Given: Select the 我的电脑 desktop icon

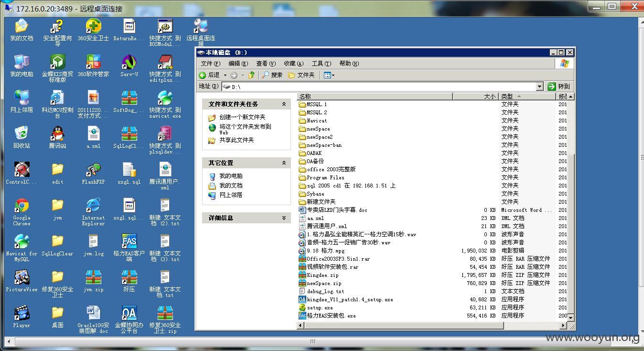Looking at the screenshot, I should tap(21, 66).
